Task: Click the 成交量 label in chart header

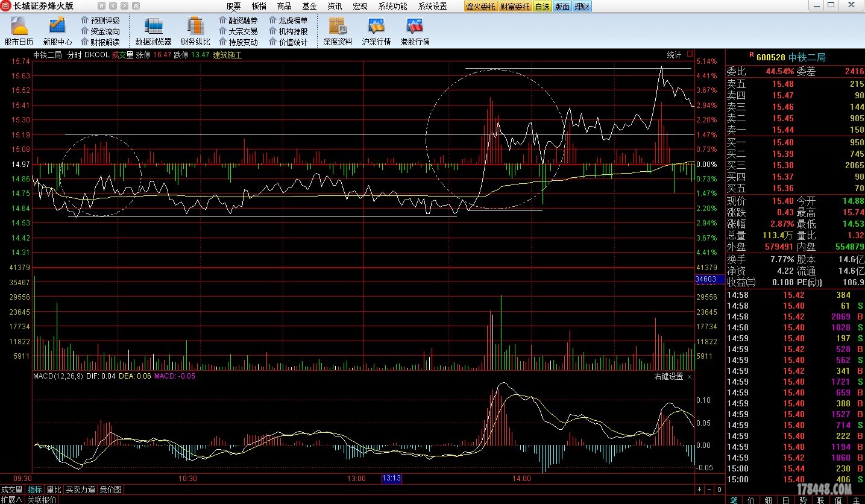Action: pos(122,55)
